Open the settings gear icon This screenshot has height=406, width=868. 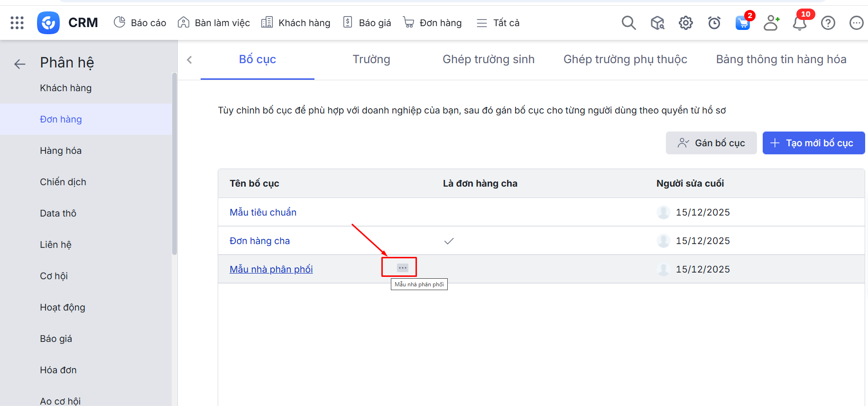(685, 23)
